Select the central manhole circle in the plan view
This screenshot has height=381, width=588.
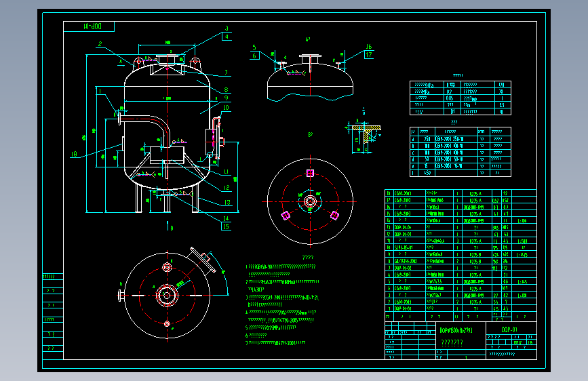pyautogui.click(x=167, y=296)
